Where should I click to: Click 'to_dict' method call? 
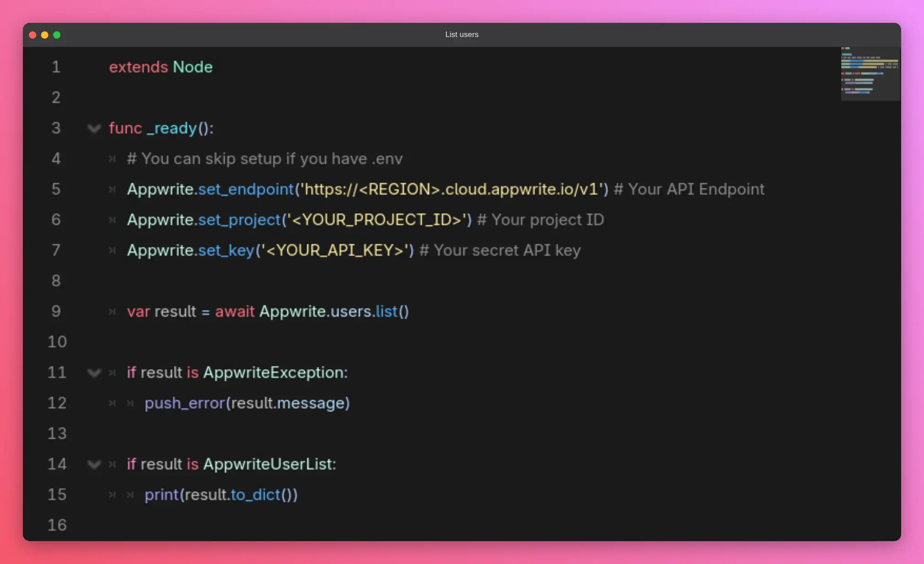point(255,494)
